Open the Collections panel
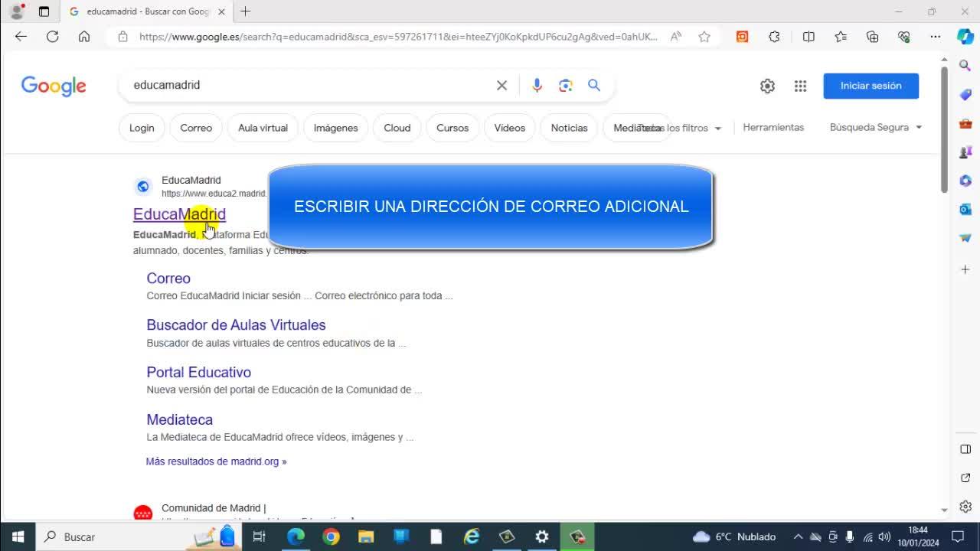Image resolution: width=980 pixels, height=551 pixels. [x=872, y=36]
